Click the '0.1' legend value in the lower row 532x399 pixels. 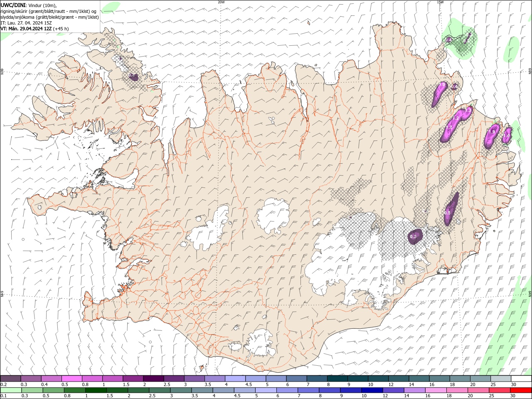(x=3, y=396)
